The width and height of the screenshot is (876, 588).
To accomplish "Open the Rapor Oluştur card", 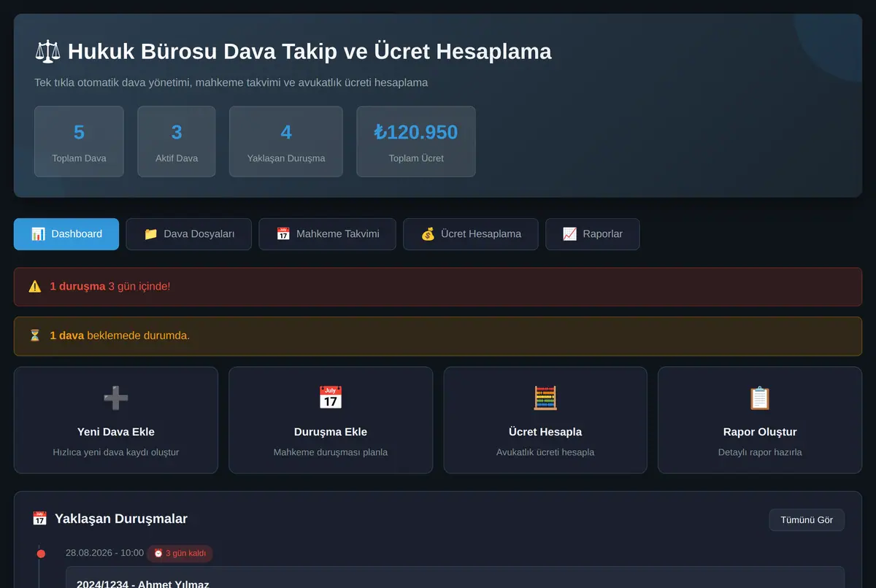I will tap(760, 420).
